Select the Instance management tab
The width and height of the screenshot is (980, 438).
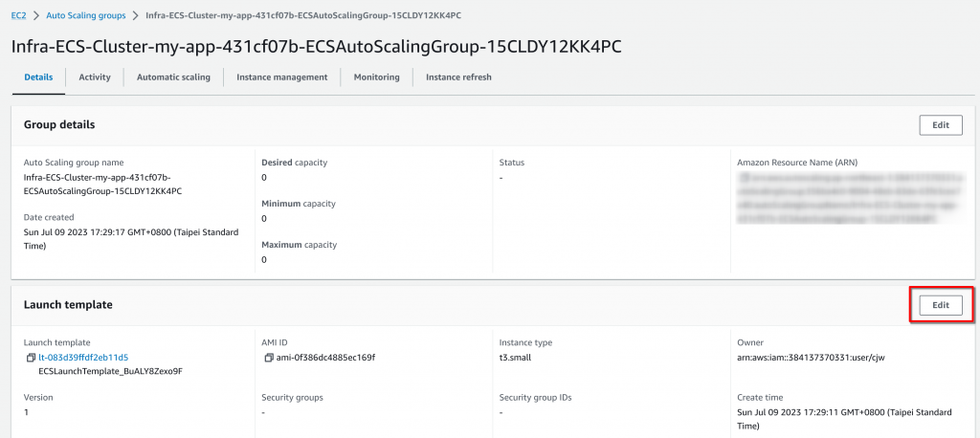281,77
